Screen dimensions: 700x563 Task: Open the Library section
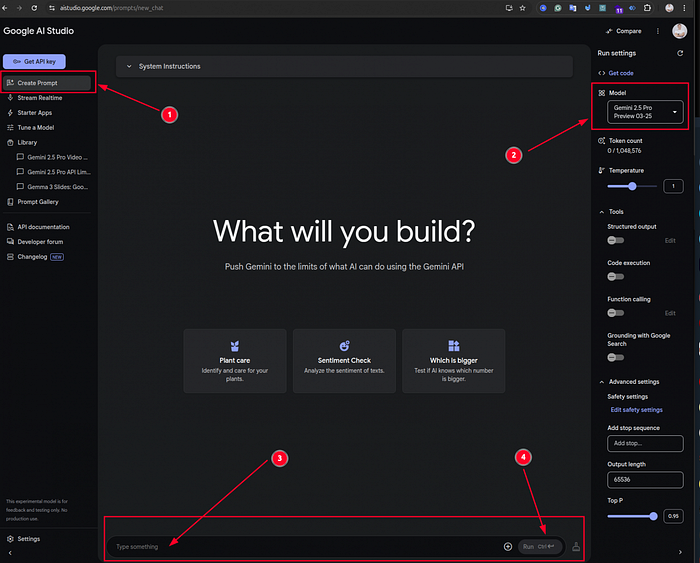27,142
